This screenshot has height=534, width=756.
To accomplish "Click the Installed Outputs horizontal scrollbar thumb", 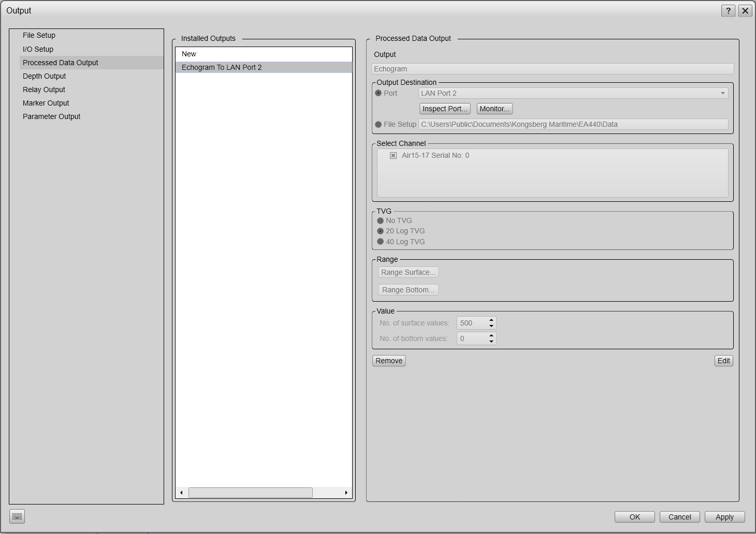I will pyautogui.click(x=251, y=493).
